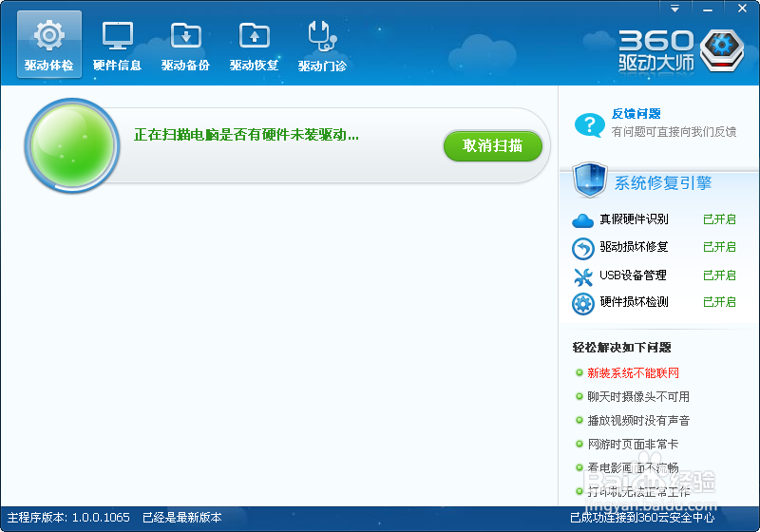Click the 已经是最新版本 status text
The image size is (760, 532).
pyautogui.click(x=182, y=518)
